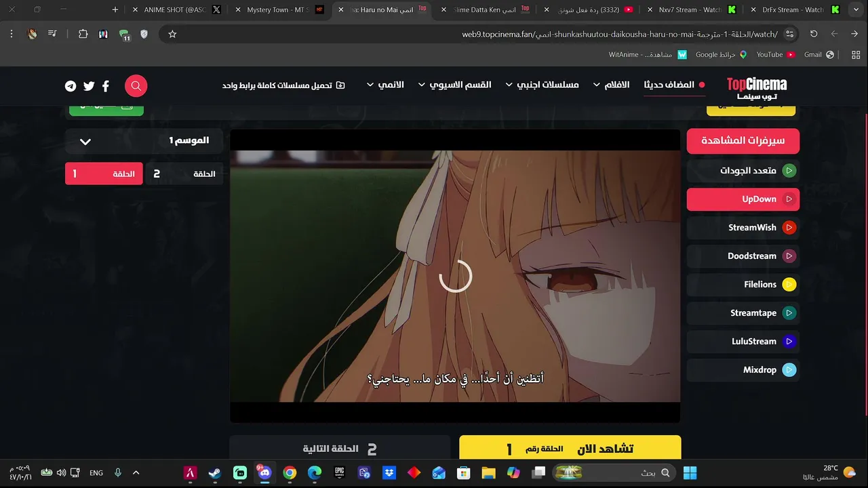Open the media control playlist icon in the toolbar
The width and height of the screenshot is (868, 488).
[x=52, y=34]
